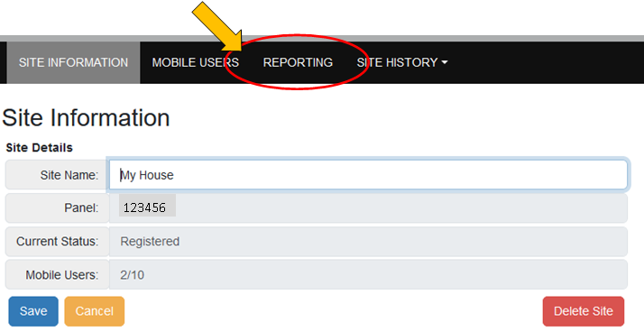Click the Panel: label
The image size is (644, 332).
pos(81,207)
